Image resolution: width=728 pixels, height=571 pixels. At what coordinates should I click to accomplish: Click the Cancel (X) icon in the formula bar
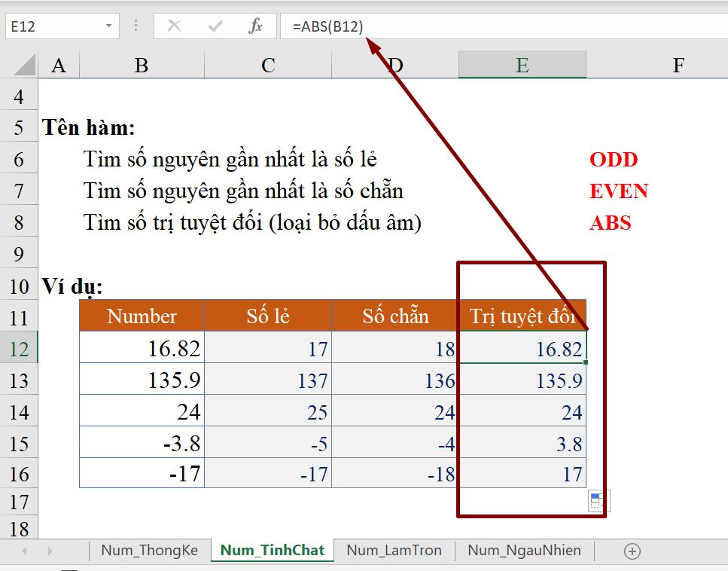coord(174,25)
